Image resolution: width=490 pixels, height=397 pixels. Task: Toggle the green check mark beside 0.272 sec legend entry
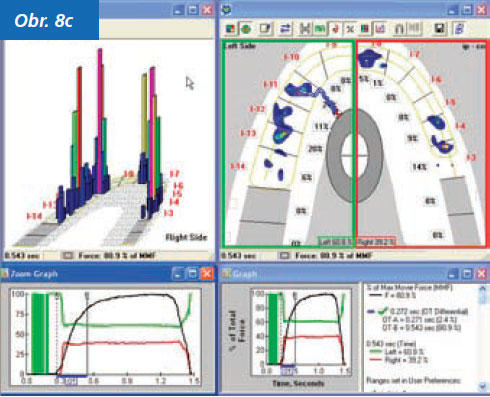pyautogui.click(x=383, y=311)
